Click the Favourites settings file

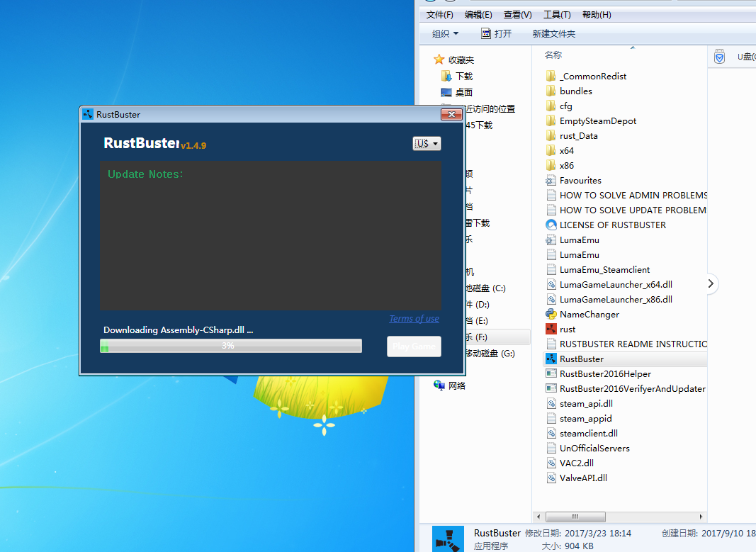(580, 181)
